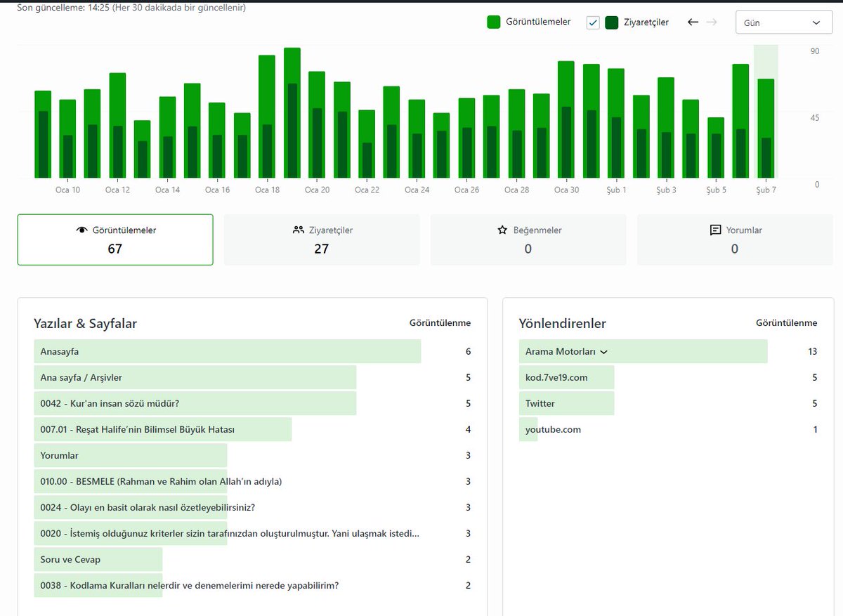Click the Oca 26 chart bar

(x=466, y=138)
